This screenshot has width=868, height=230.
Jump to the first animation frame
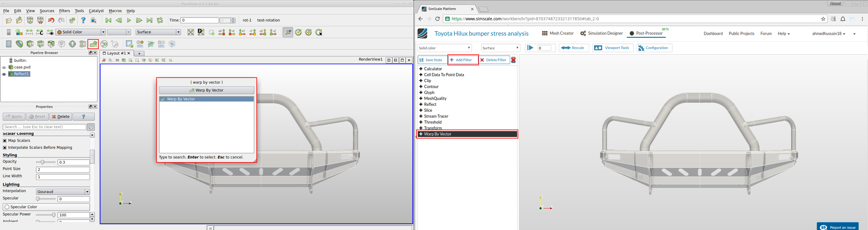pyautogui.click(x=108, y=21)
